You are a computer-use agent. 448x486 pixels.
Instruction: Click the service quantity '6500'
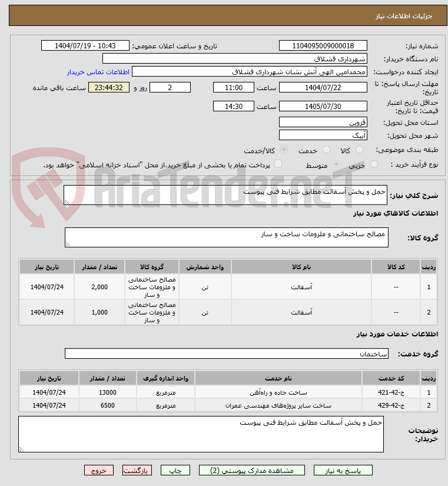pyautogui.click(x=108, y=405)
